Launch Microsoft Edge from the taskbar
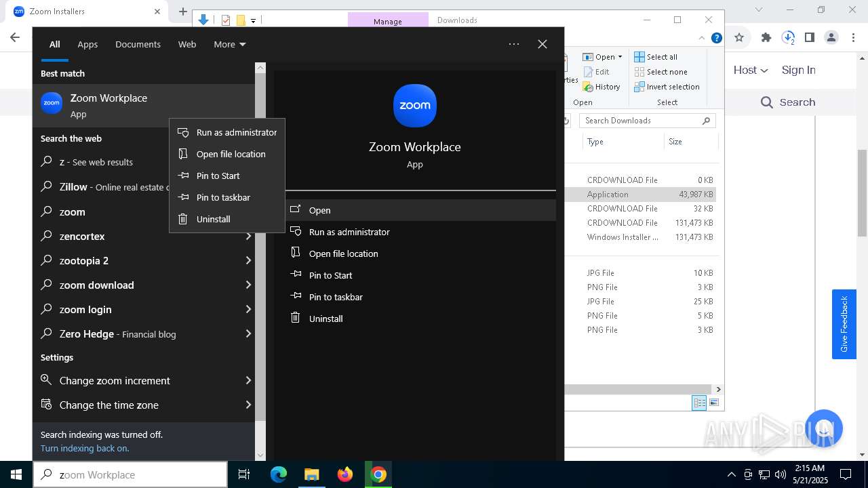 pyautogui.click(x=279, y=474)
